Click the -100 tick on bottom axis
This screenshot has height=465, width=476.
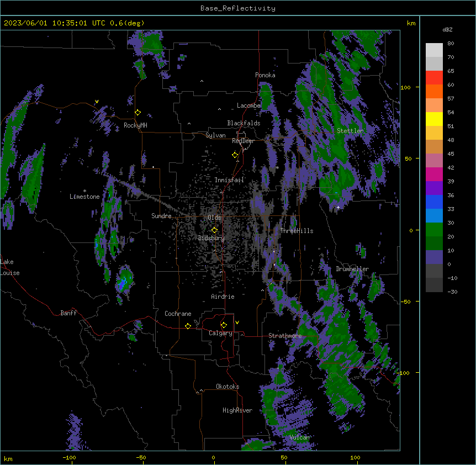(x=69, y=457)
